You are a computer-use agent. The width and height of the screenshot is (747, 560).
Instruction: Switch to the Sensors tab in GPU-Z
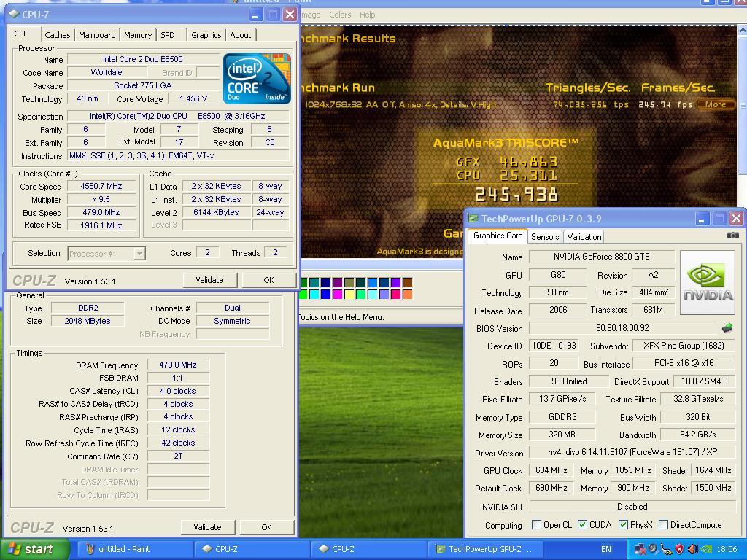pos(545,237)
